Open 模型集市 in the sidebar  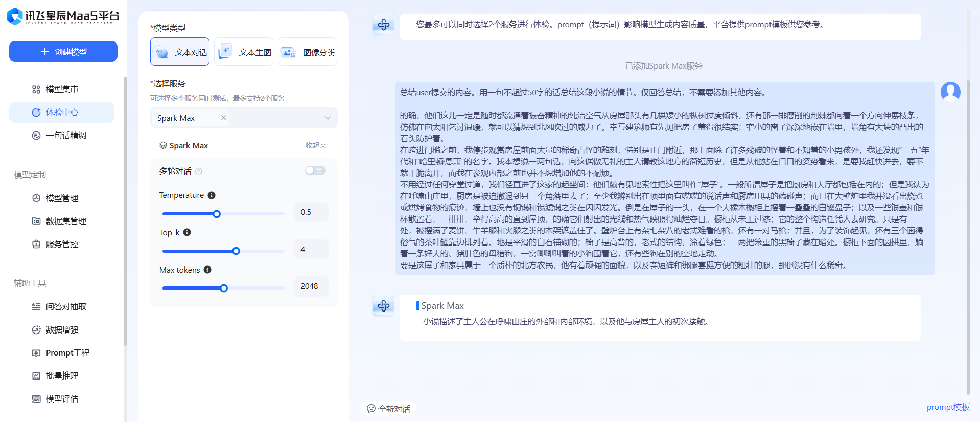tap(62, 90)
